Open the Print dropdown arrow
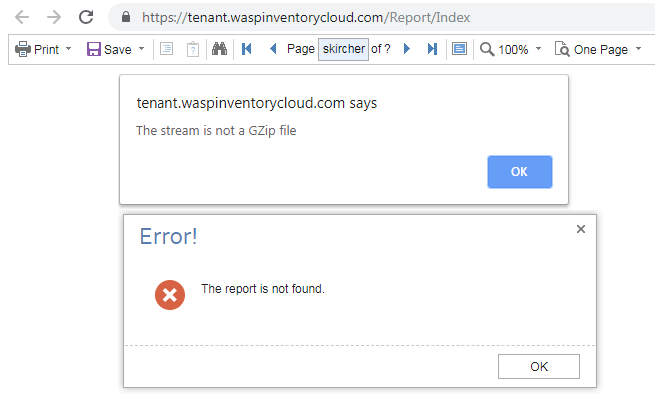The image size is (655, 403). 69,49
